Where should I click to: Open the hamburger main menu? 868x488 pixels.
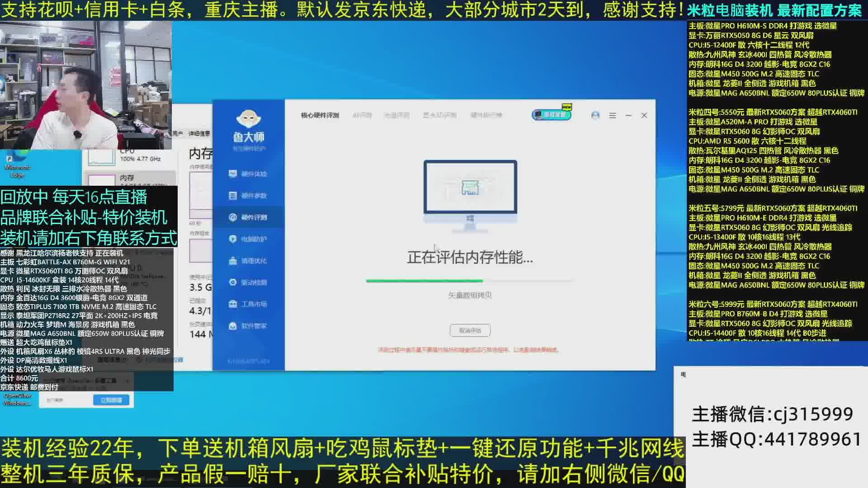tap(613, 116)
